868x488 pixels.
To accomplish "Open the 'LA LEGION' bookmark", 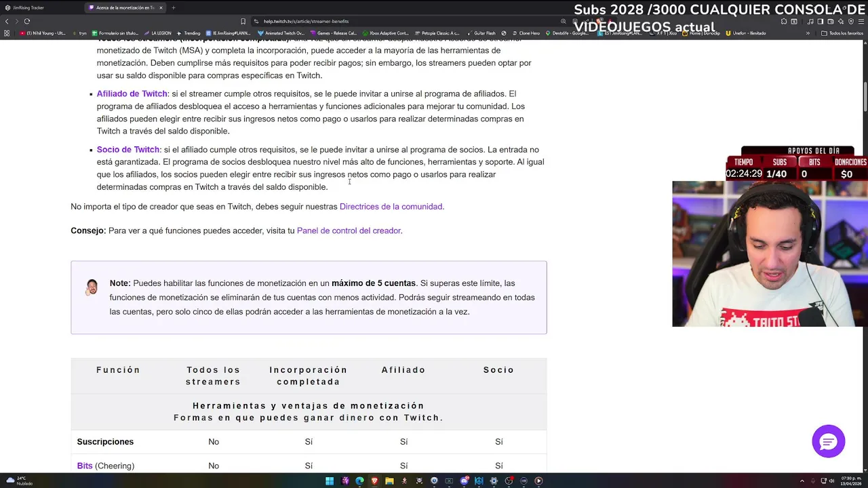I will click(x=157, y=33).
